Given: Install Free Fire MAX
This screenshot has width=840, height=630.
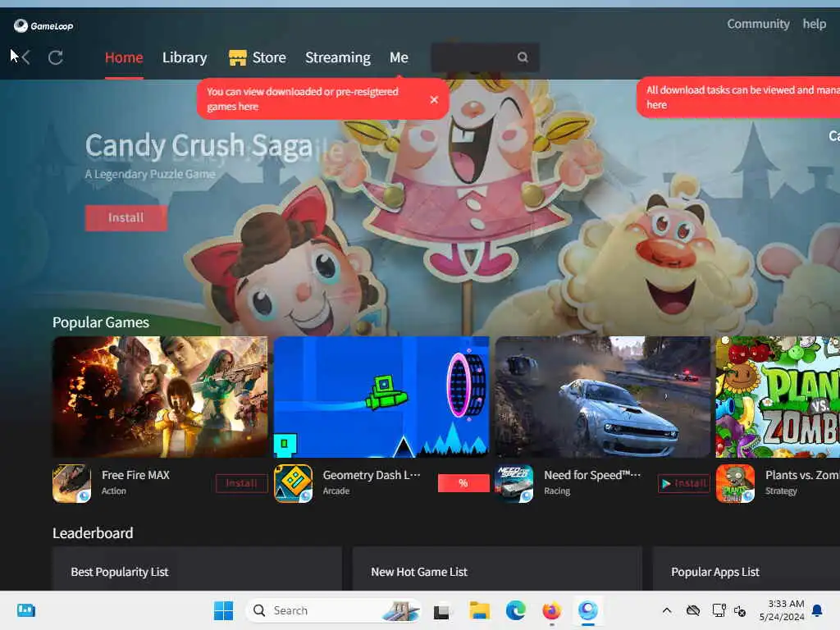Looking at the screenshot, I should pos(242,483).
